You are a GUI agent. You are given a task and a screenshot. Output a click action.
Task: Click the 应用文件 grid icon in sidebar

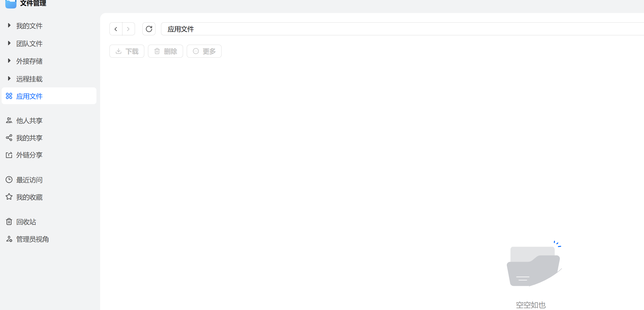pyautogui.click(x=9, y=96)
